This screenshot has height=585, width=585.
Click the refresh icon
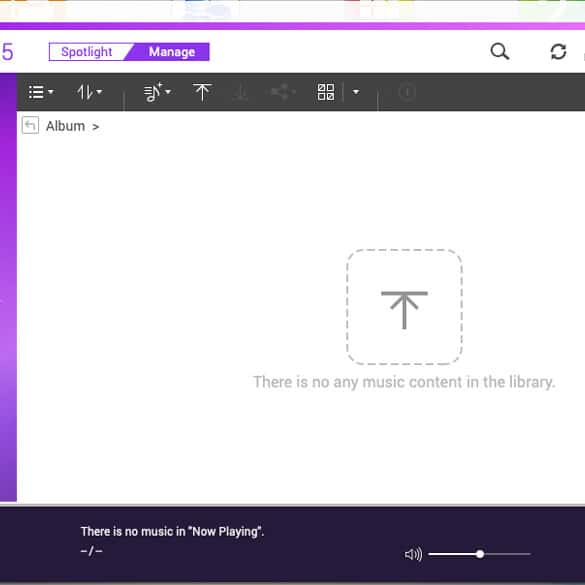coord(558,51)
